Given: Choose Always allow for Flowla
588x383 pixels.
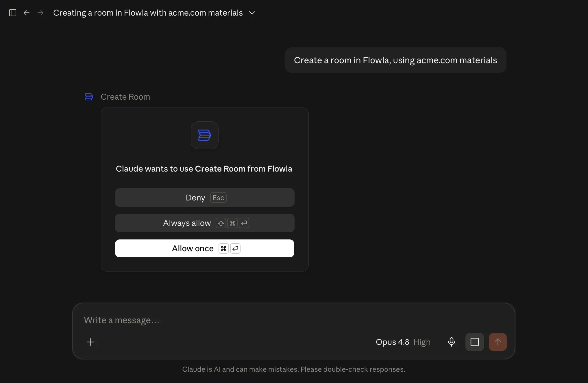Looking at the screenshot, I should point(205,223).
